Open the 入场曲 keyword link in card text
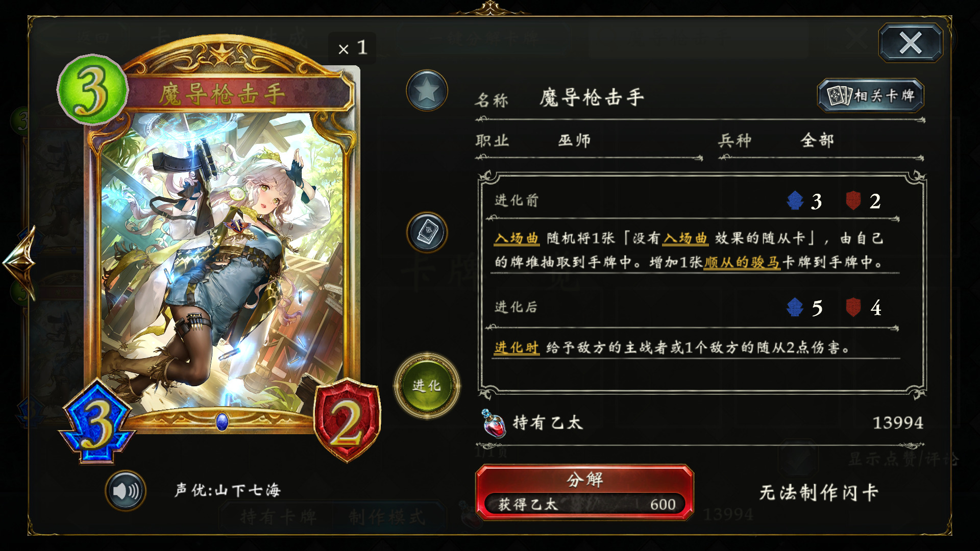Image resolution: width=980 pixels, height=551 pixels. point(517,238)
